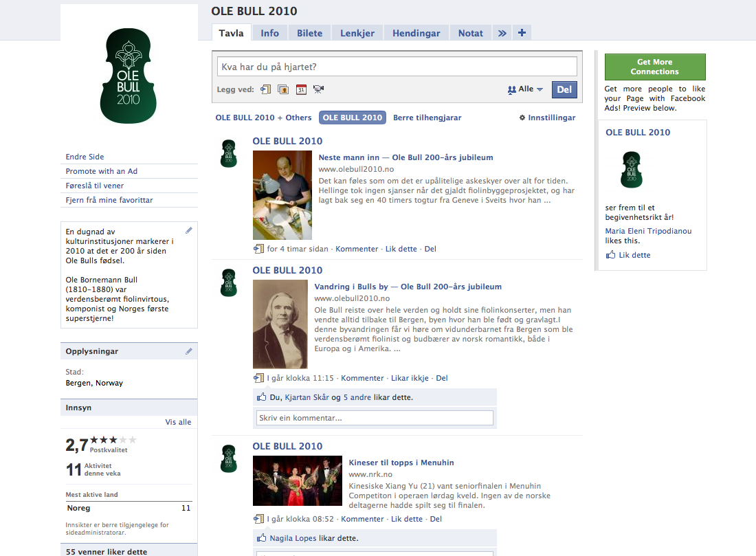Click thumbs-up icon beside Nagila Lopes

tap(261, 537)
